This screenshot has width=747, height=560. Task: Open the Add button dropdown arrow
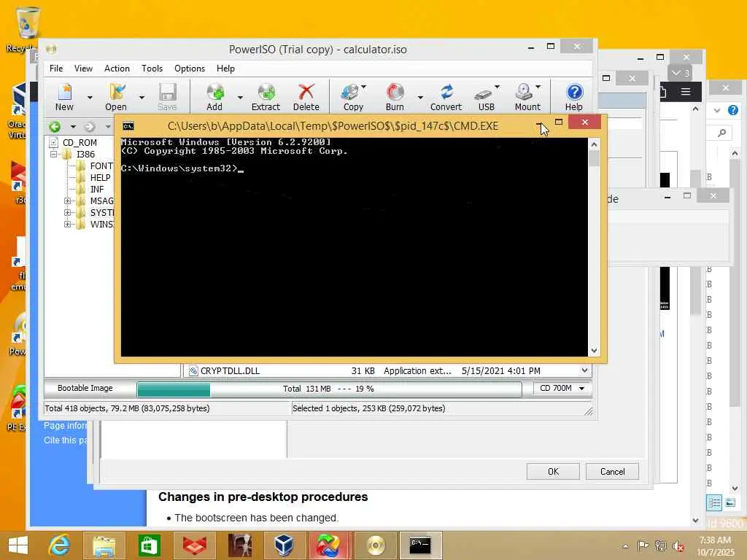point(240,97)
